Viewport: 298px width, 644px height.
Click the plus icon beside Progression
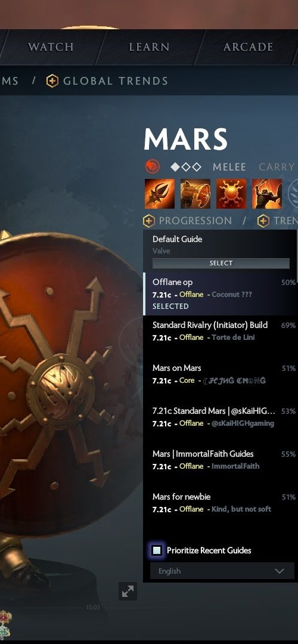(x=148, y=221)
